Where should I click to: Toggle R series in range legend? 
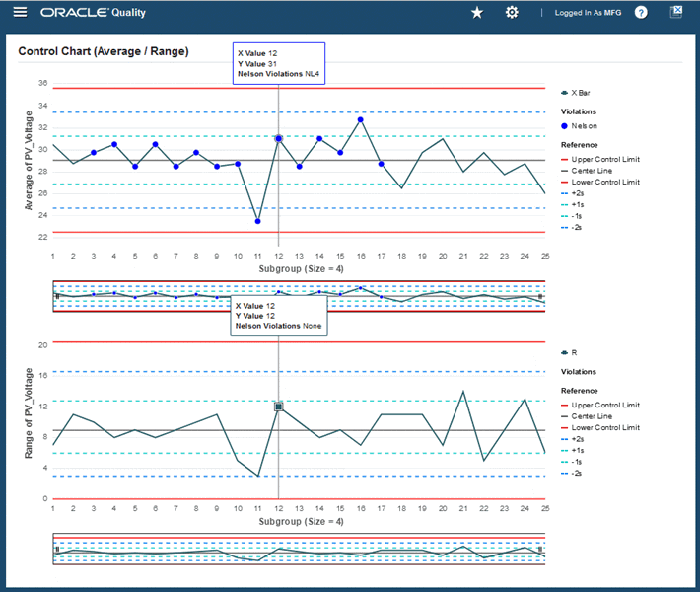[569, 353]
